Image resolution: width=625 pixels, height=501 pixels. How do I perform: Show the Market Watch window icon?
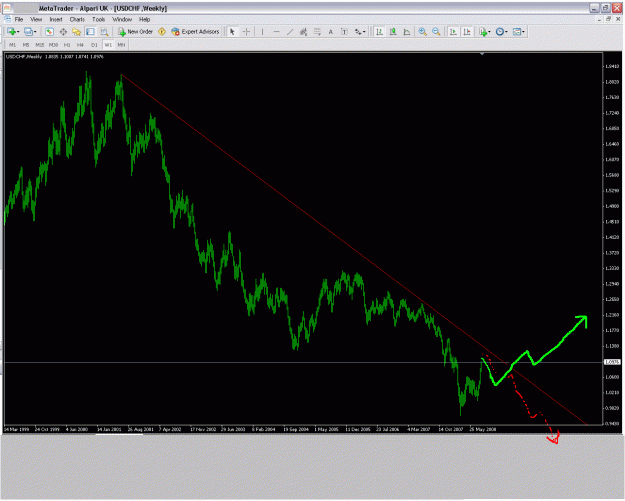click(49, 32)
